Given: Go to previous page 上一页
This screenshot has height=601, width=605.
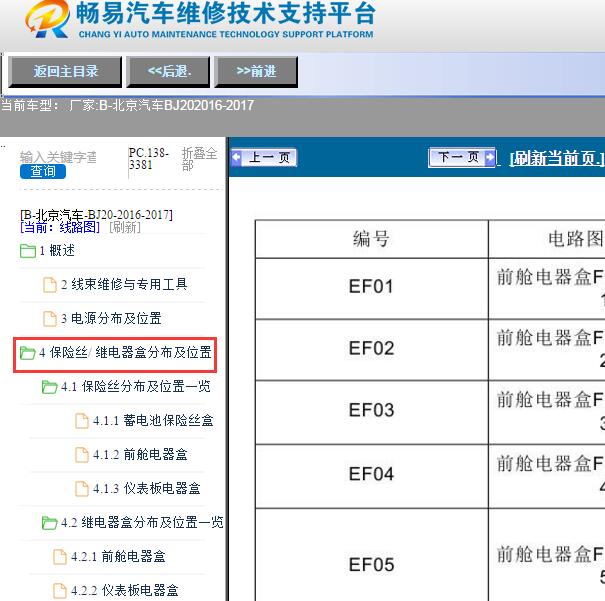Looking at the screenshot, I should coord(264,158).
